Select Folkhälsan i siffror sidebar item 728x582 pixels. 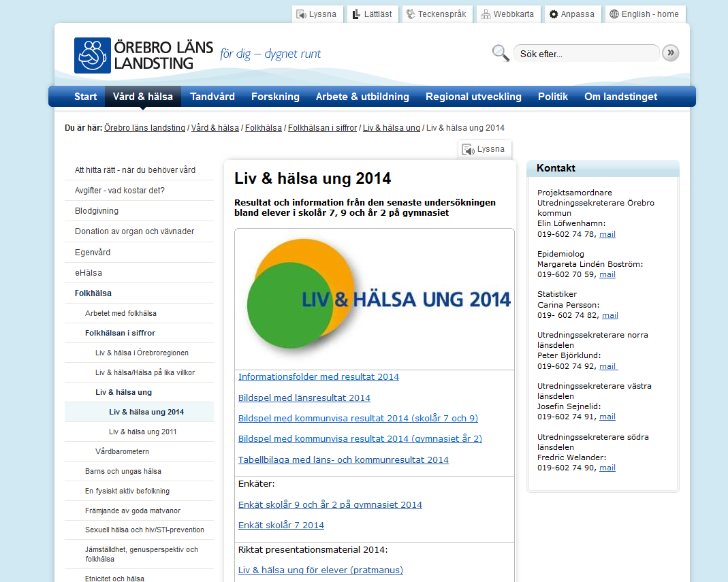coord(140,333)
